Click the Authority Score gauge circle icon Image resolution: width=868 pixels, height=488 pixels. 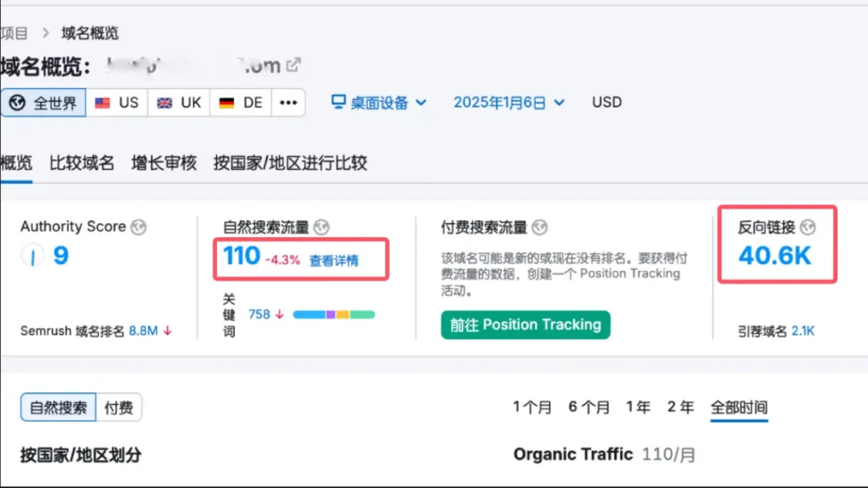[32, 256]
